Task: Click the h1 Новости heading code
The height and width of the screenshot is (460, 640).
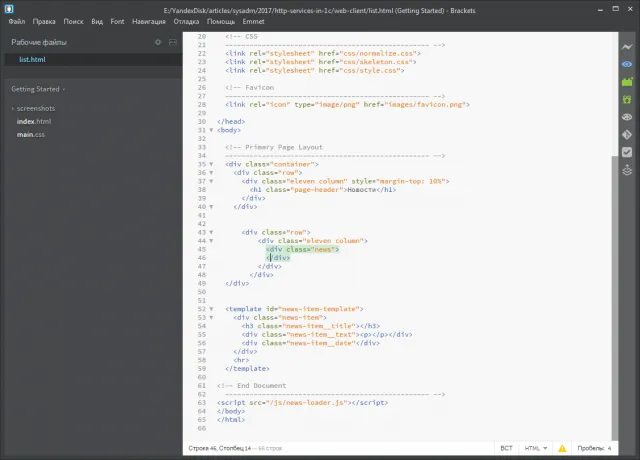Action: pos(323,190)
